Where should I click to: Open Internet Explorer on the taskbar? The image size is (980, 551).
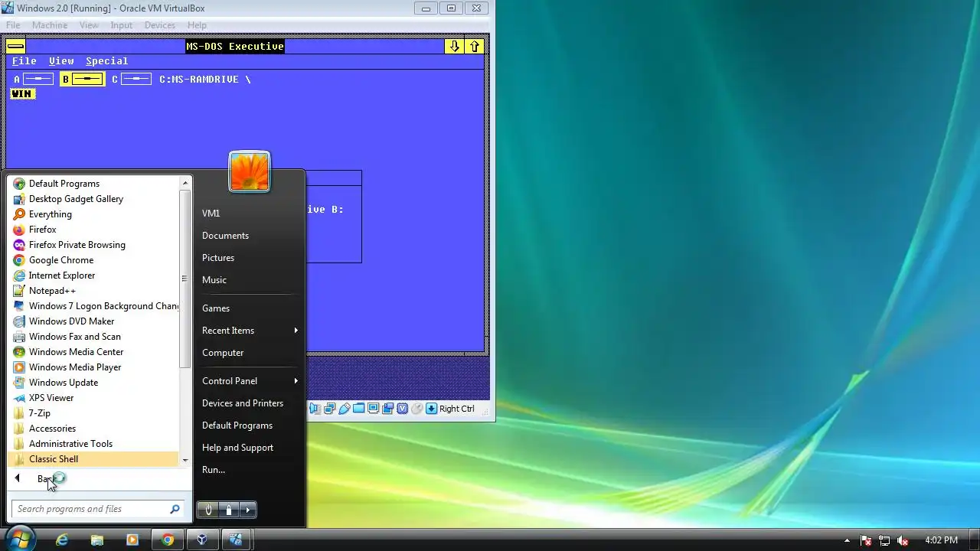pos(62,540)
